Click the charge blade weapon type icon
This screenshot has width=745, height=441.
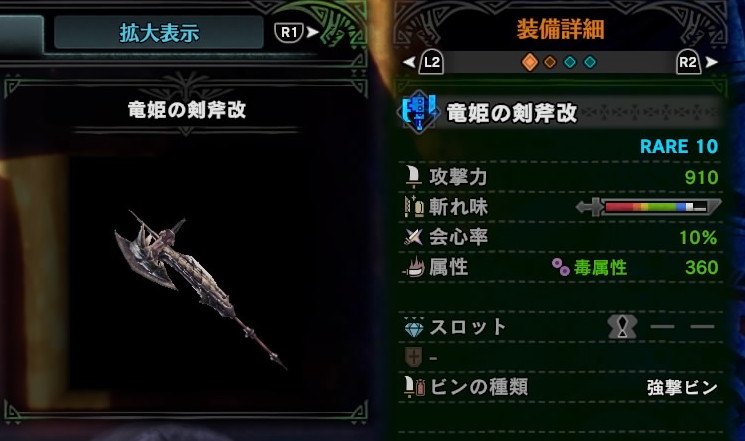click(x=419, y=112)
